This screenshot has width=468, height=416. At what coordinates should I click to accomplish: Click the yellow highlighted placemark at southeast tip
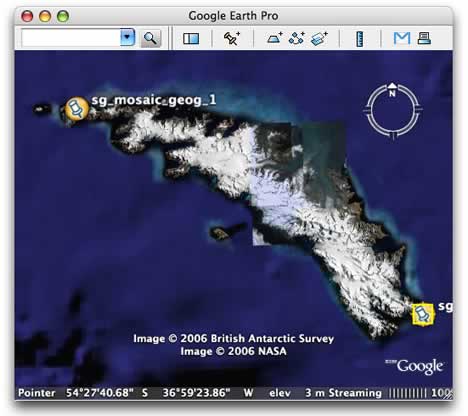coord(423,314)
